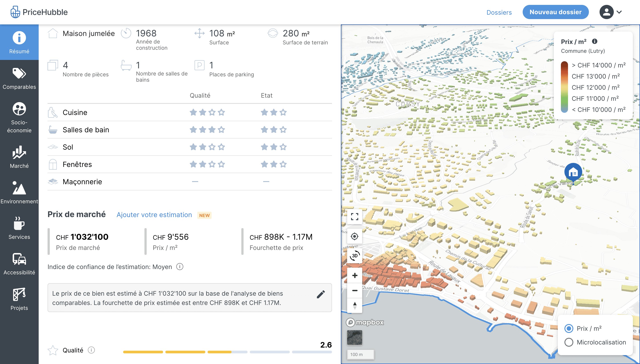Select the Microlocalisation radio option

pos(569,342)
